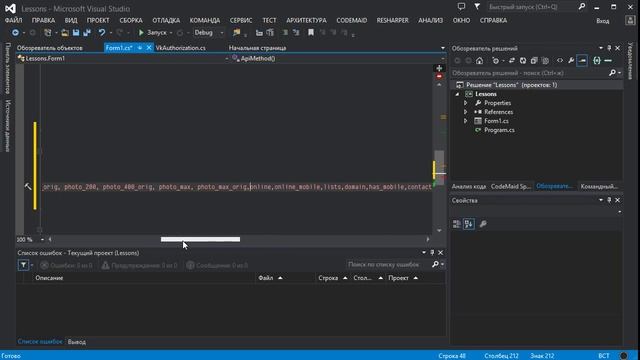Open the document tabs overflow dropdown
Screen dimensions: 640x360
coord(443,48)
